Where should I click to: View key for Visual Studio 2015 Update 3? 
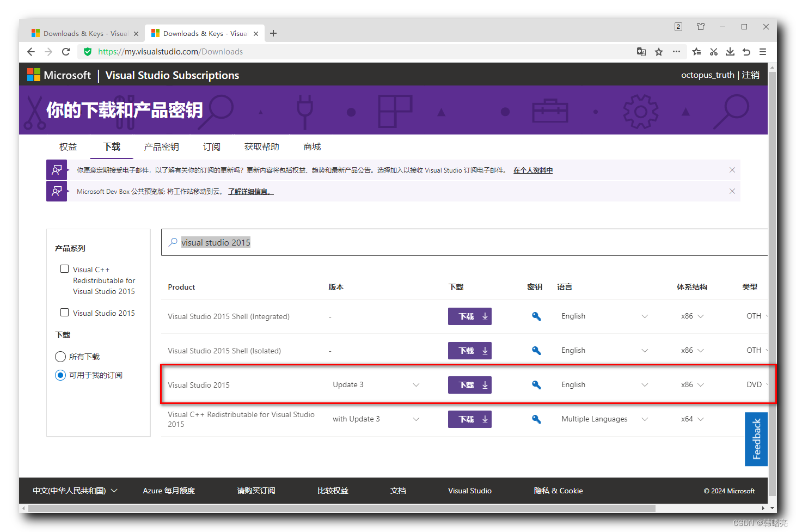[x=536, y=385]
